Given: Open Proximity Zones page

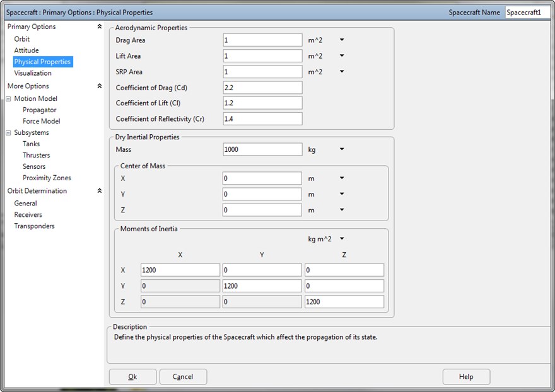Looking at the screenshot, I should click(x=47, y=178).
